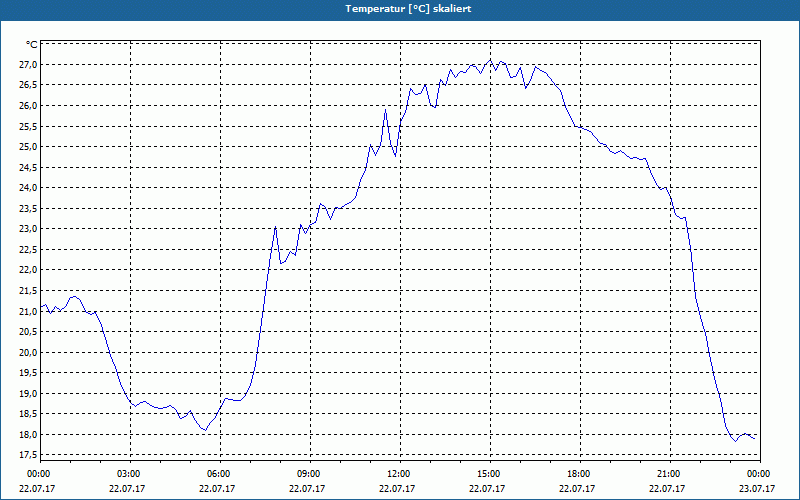
Task: Pick the '24,5' y-axis label
Action: [x=28, y=167]
